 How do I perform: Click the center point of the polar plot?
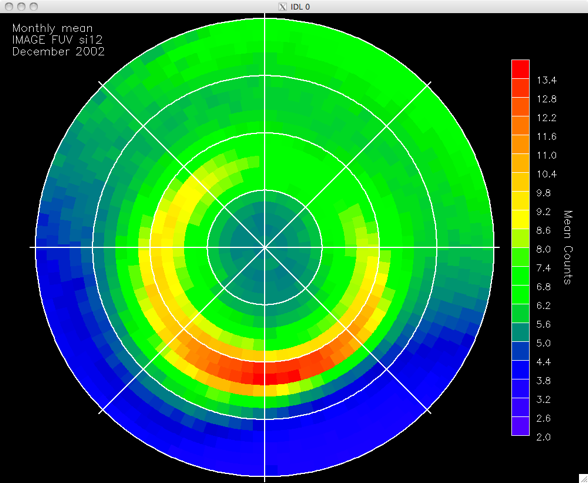pos(265,247)
